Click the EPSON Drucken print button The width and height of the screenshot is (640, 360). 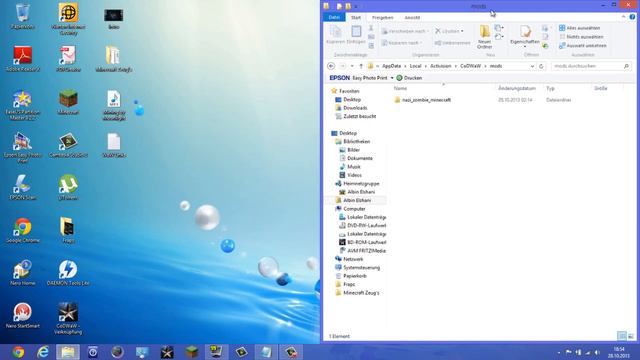pos(409,78)
